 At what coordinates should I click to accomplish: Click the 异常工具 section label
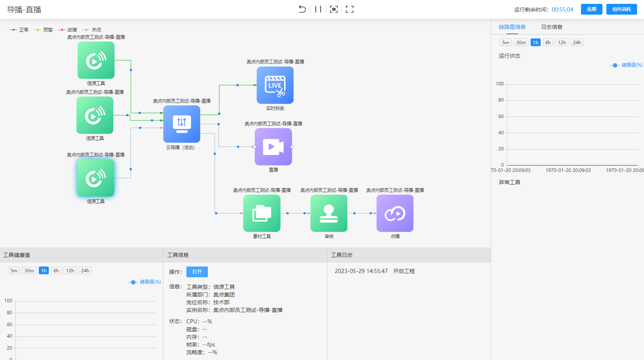510,182
